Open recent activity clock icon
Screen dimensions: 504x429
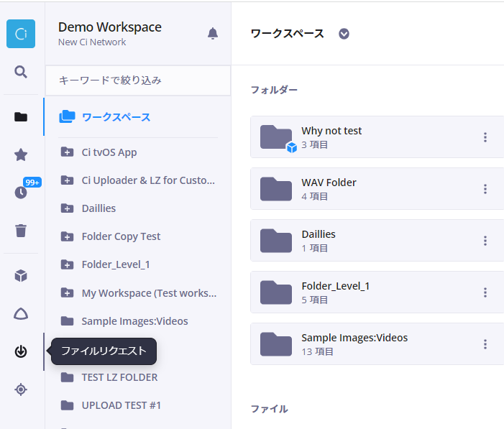pos(21,193)
